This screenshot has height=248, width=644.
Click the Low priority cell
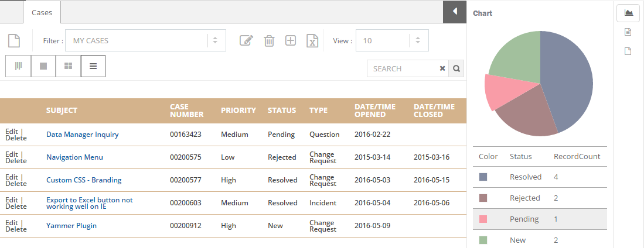[227, 157]
